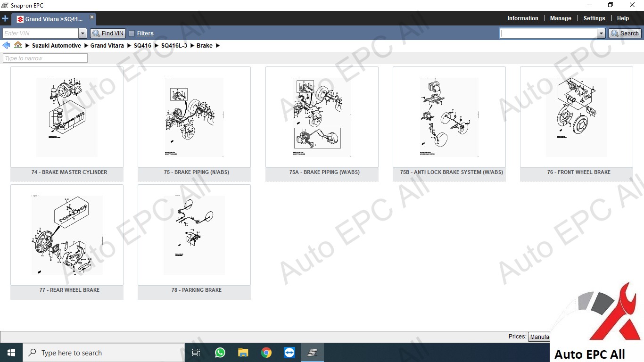Expand arrow after Grand Vitara breadcrumb
The width and height of the screenshot is (644, 362).
pos(129,46)
